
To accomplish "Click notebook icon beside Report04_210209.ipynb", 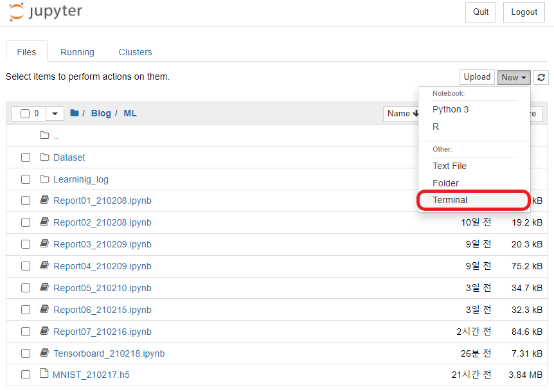I will click(44, 265).
